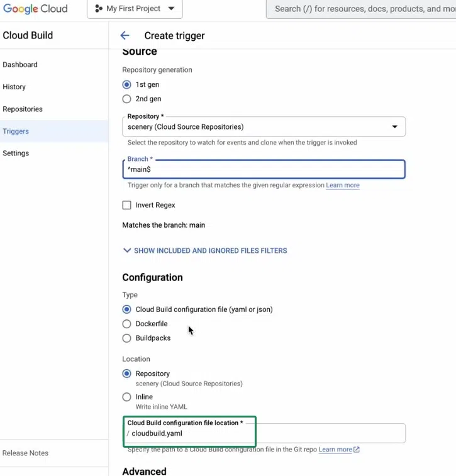The width and height of the screenshot is (456, 476).
Task: Choose the Buildpacks configuration type
Action: (127, 338)
